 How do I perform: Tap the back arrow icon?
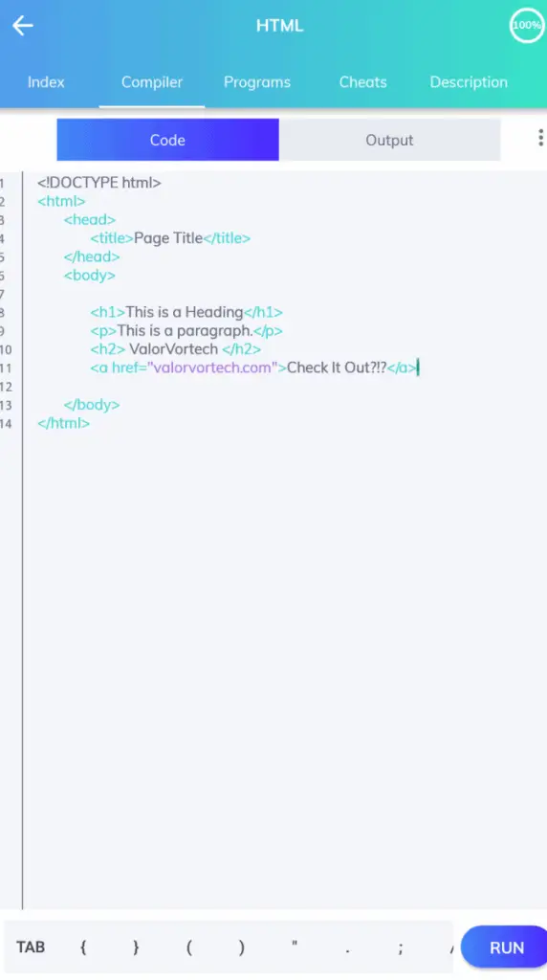pyautogui.click(x=23, y=26)
